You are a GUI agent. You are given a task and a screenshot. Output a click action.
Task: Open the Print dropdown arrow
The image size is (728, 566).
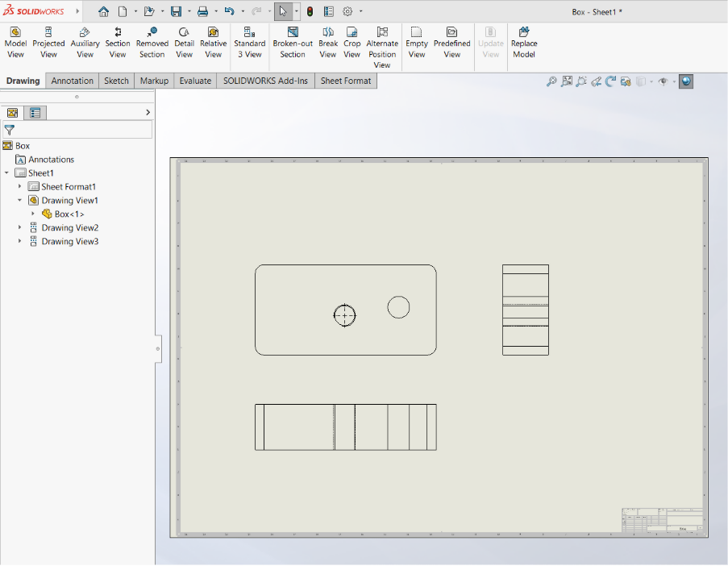click(216, 11)
